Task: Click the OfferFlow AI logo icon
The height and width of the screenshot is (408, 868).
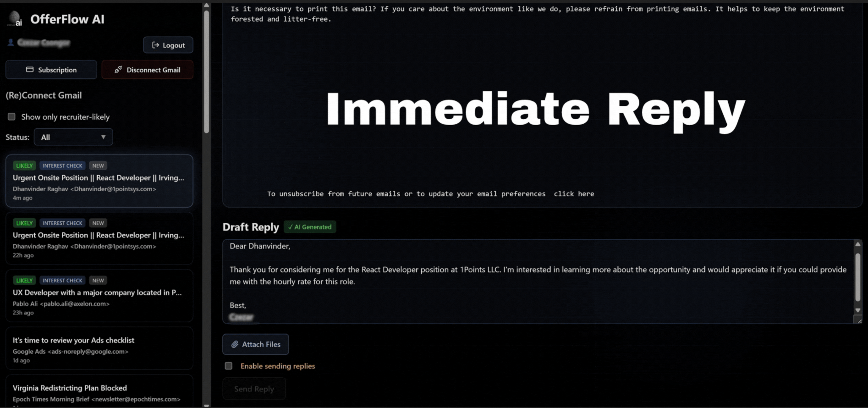Action: (x=14, y=18)
